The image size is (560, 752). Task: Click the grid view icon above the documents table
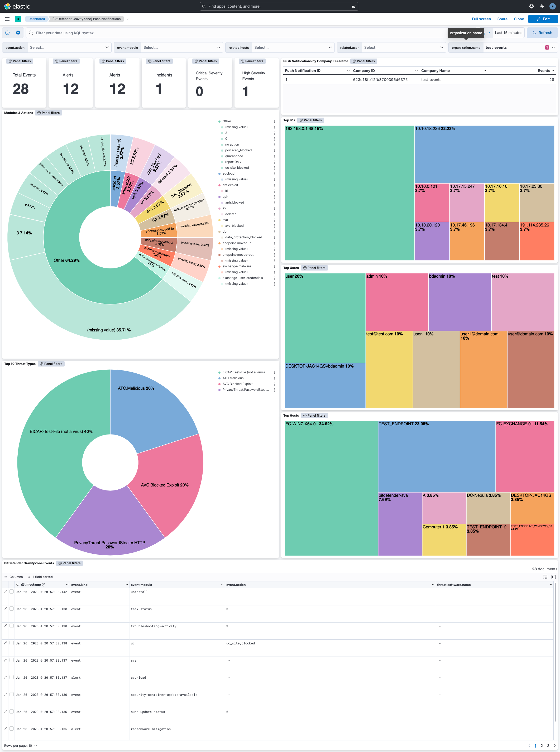tap(545, 577)
